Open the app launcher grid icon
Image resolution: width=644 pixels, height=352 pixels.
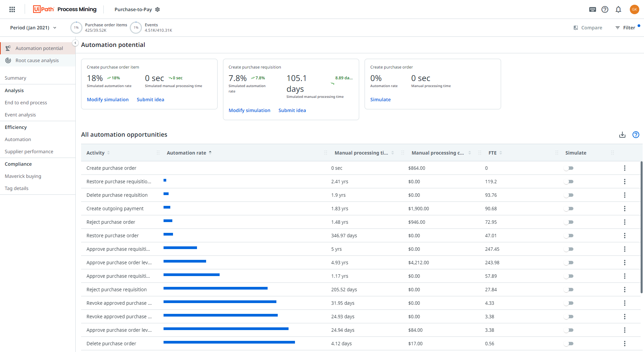click(x=12, y=9)
